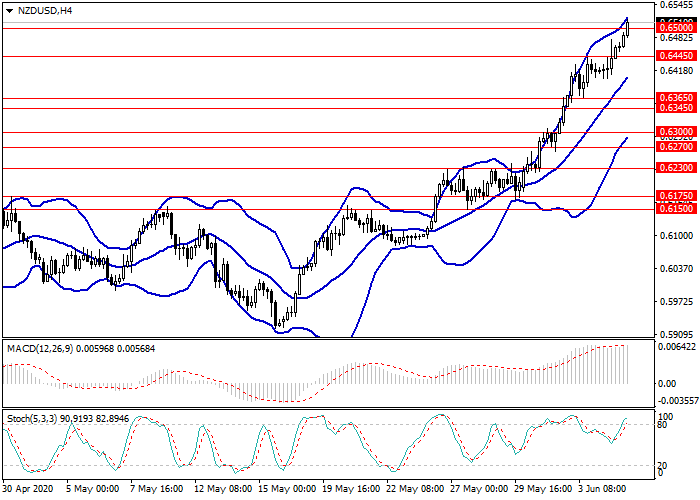Click the 0.63000 red price tag
This screenshot has width=700, height=500.
click(675, 132)
